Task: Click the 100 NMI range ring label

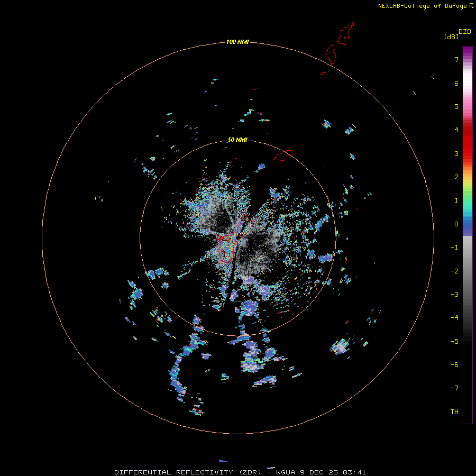Action: point(237,42)
